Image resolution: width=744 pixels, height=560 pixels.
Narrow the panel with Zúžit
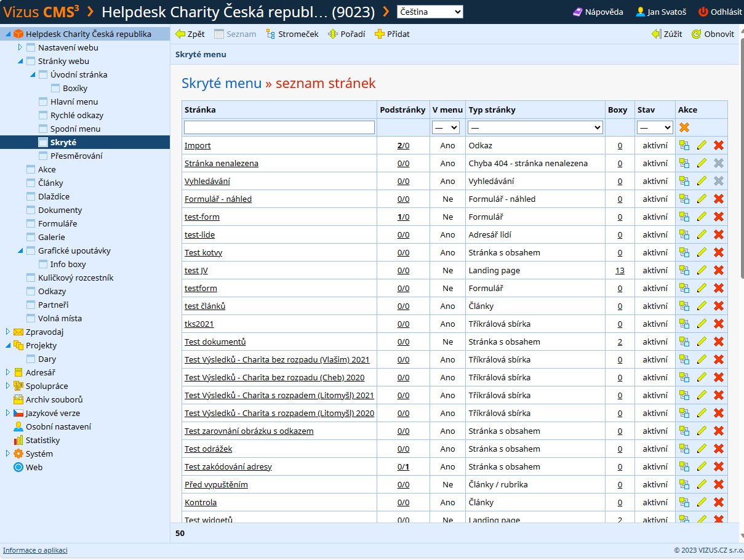click(x=667, y=34)
